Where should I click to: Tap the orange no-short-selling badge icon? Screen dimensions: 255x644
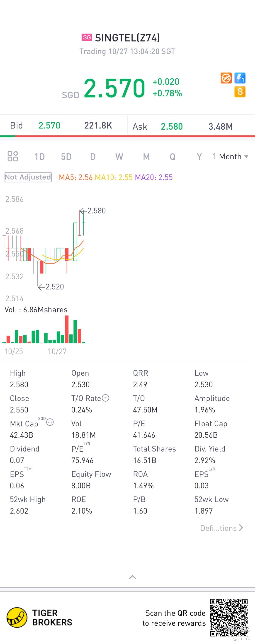point(226,78)
